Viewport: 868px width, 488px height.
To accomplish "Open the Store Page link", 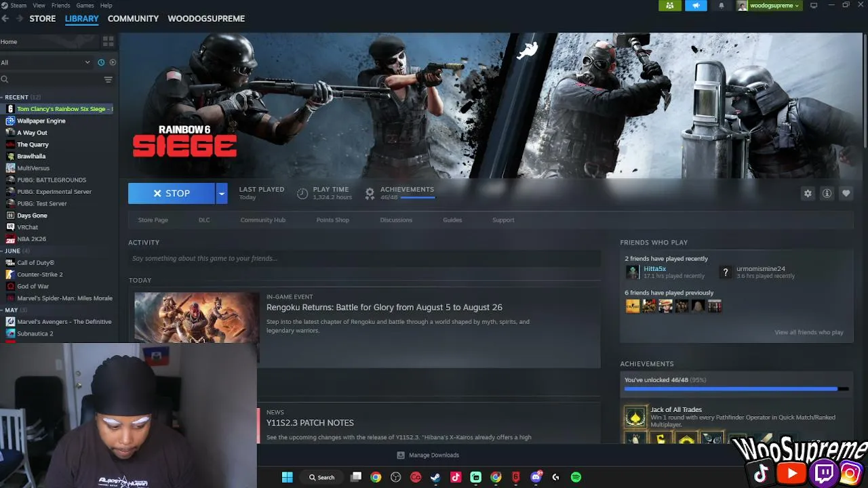I will (153, 220).
